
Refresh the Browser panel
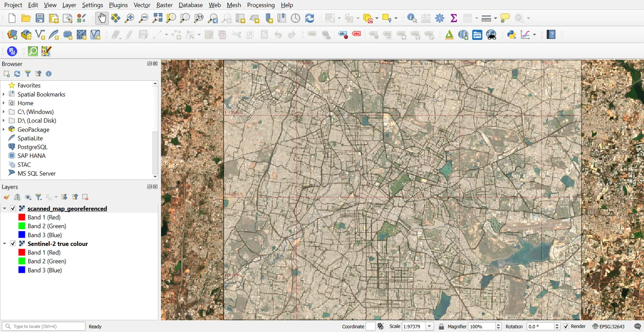point(17,74)
